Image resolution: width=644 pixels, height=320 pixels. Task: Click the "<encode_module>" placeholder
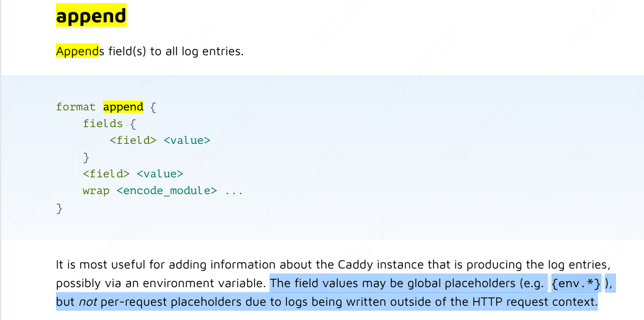(x=166, y=190)
